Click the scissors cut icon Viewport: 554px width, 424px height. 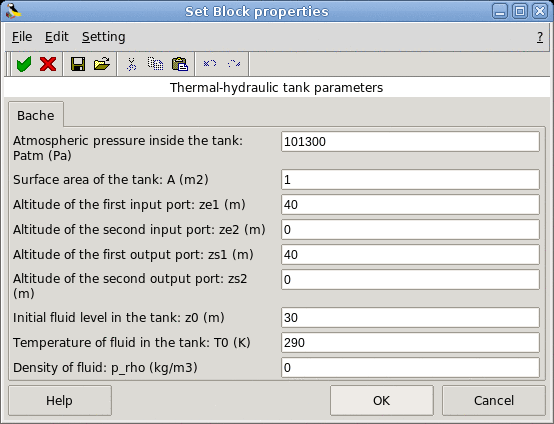[x=131, y=64]
